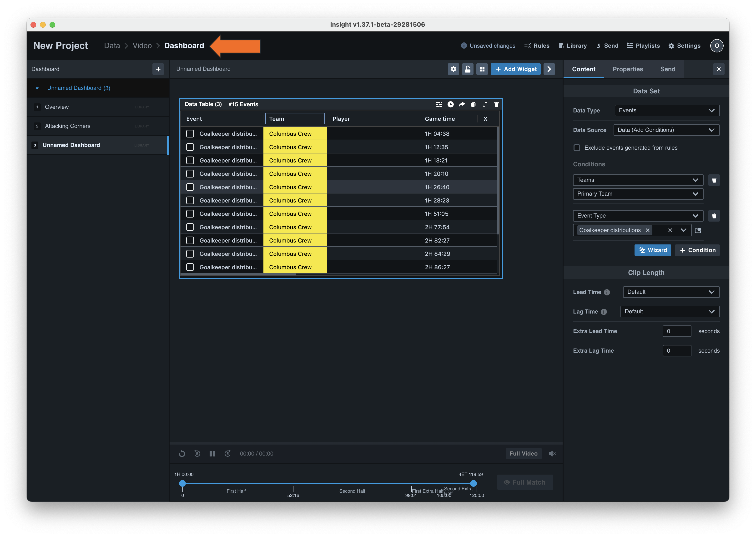Screen dimensions: 756x537
Task: Open dashboard settings gear icon
Action: click(x=453, y=69)
